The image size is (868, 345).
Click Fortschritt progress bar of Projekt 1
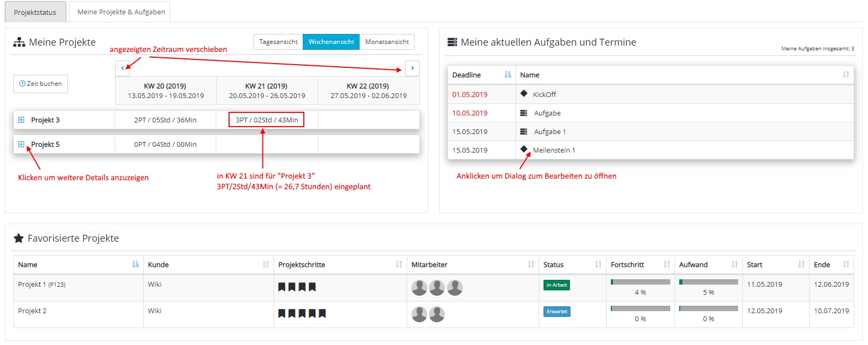(x=640, y=282)
